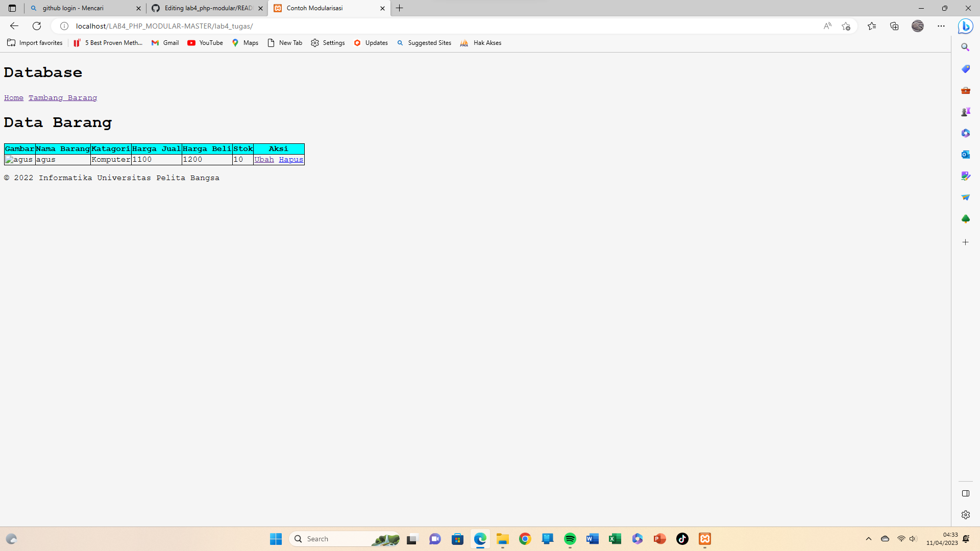
Task: Open the Drop panel in the sidebar
Action: 966,197
